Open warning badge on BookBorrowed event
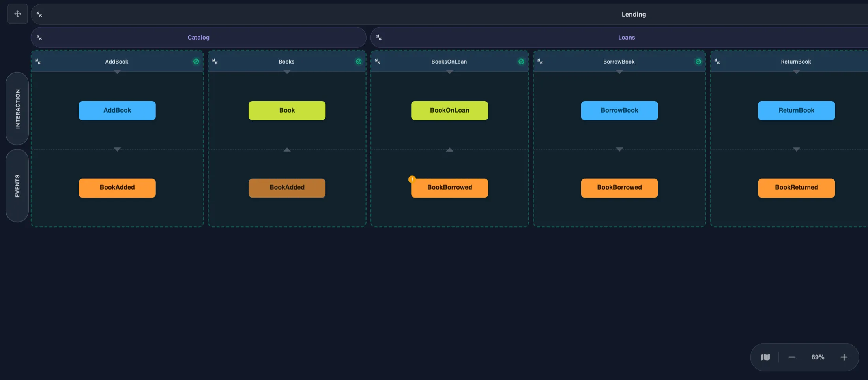Image resolution: width=868 pixels, height=380 pixels. tap(412, 179)
